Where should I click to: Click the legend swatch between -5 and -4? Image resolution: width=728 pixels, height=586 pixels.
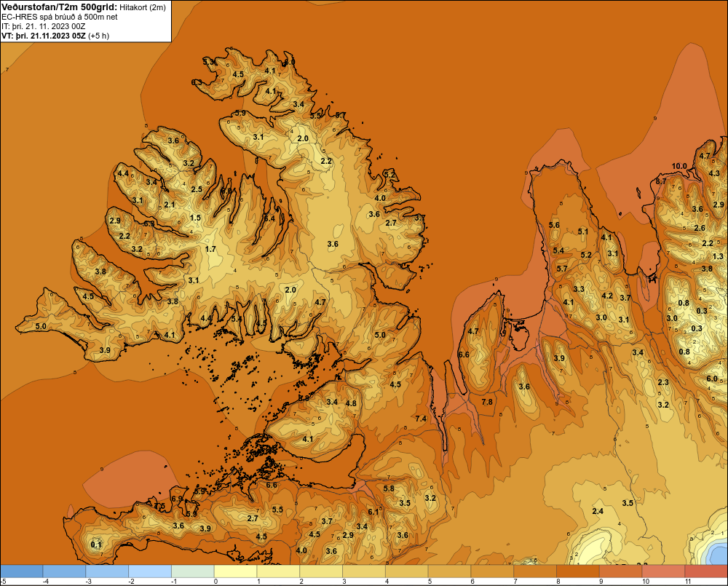(x=21, y=571)
